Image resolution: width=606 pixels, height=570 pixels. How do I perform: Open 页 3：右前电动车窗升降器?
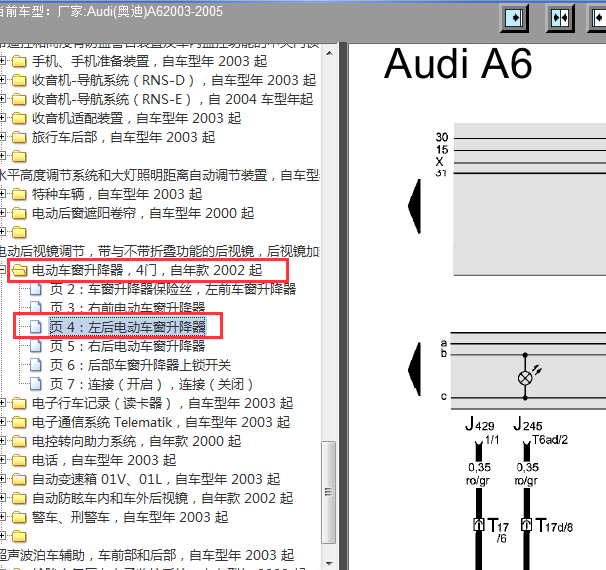click(x=127, y=308)
